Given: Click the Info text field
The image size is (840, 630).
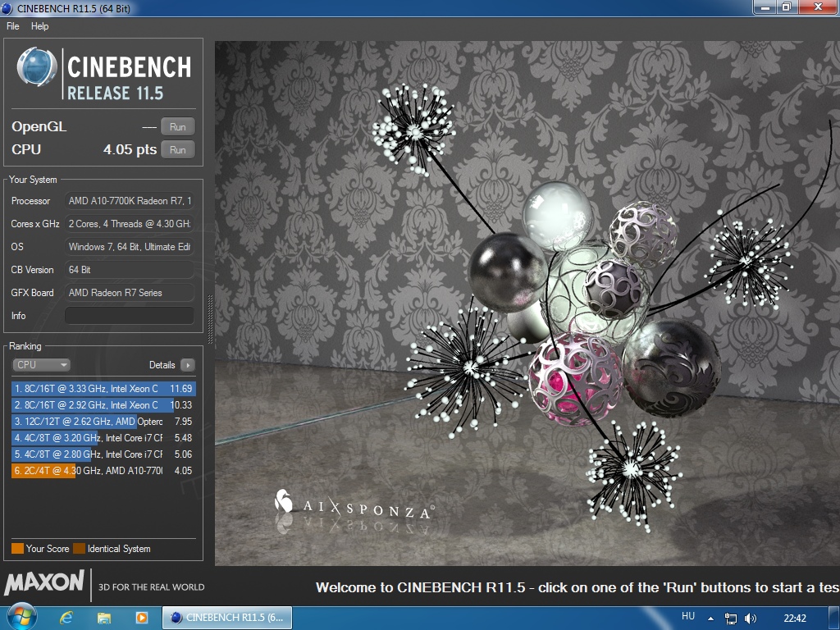Looking at the screenshot, I should click(x=129, y=316).
